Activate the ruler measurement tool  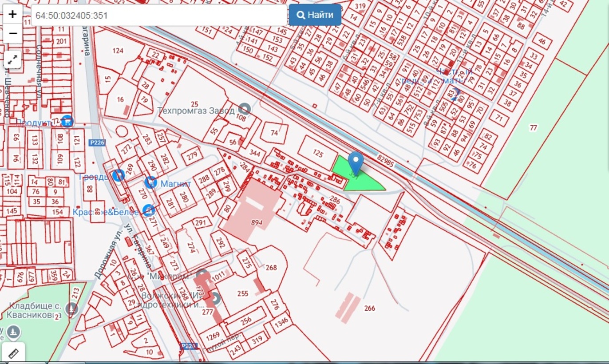tap(13, 353)
